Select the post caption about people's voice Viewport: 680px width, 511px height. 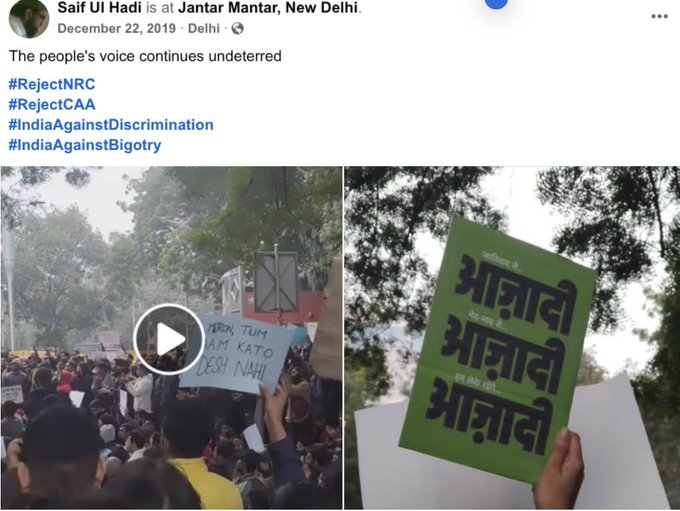coord(145,56)
